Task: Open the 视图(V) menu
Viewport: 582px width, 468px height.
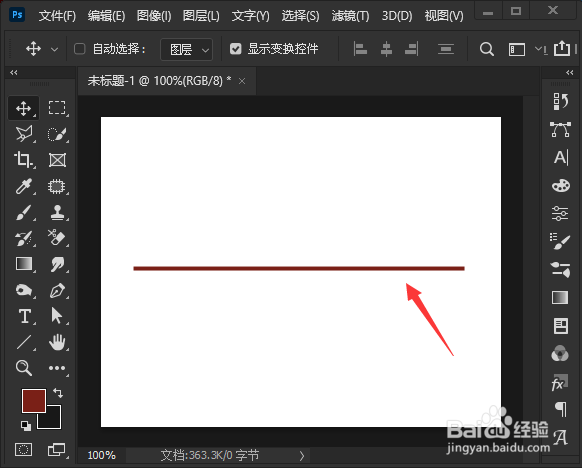Action: pos(444,16)
